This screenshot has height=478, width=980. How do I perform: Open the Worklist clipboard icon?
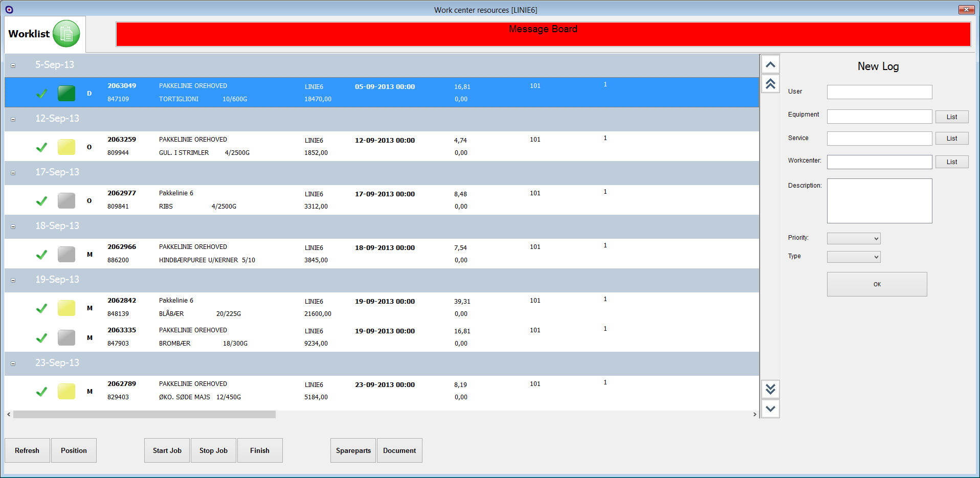tap(66, 34)
